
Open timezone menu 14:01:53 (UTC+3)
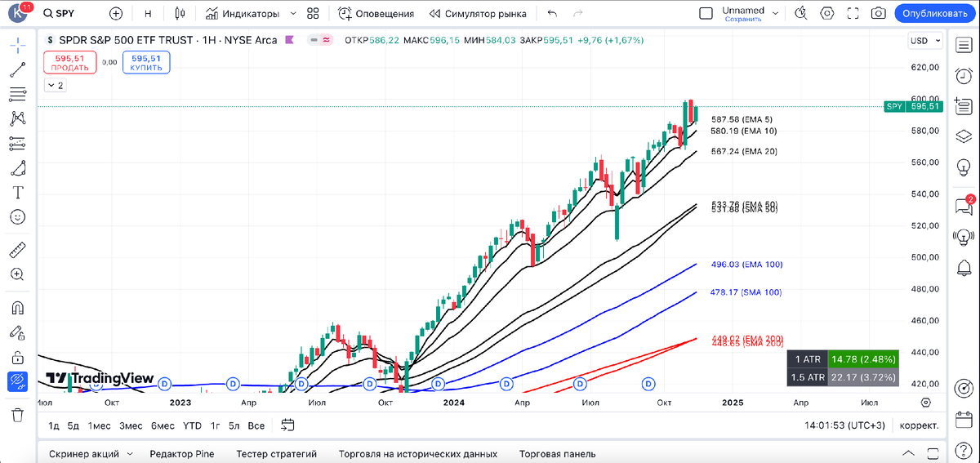844,425
